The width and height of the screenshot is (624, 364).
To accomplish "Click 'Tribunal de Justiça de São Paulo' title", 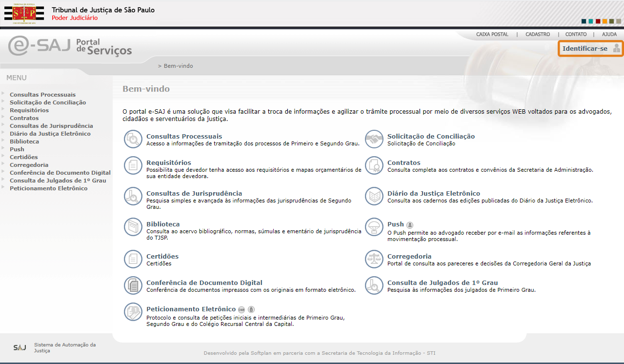I will [103, 10].
